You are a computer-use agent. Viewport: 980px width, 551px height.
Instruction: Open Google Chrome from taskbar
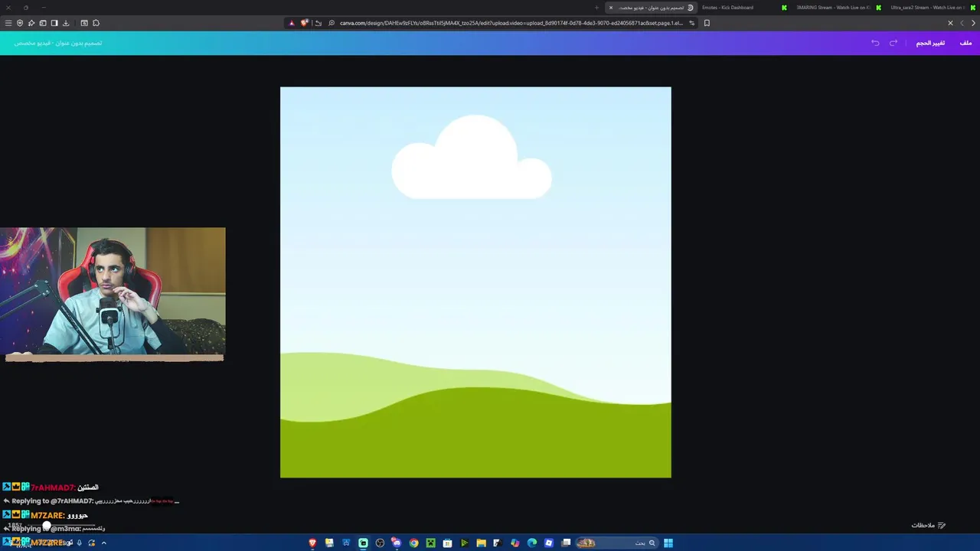(x=414, y=543)
